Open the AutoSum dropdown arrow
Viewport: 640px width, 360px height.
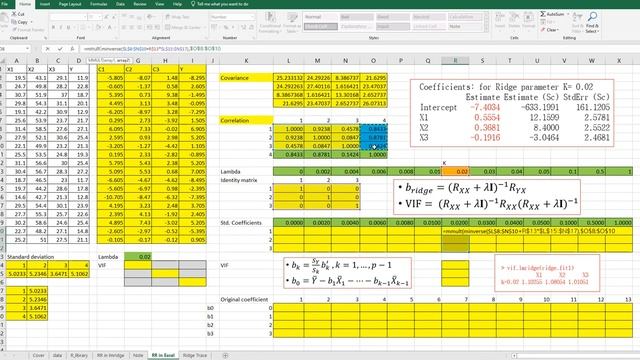pyautogui.click(x=568, y=14)
